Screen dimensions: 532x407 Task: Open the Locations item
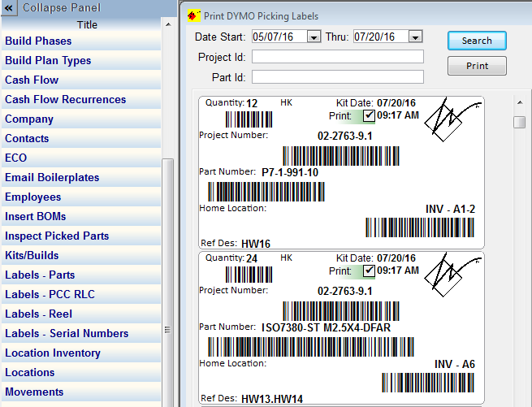coord(81,372)
